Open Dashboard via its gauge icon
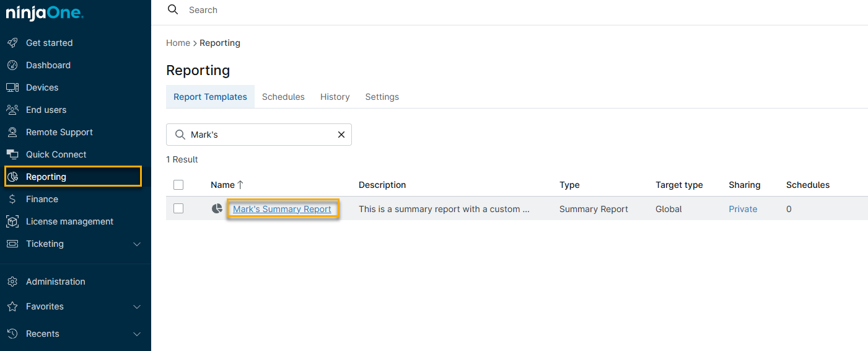This screenshot has width=868, height=351. 12,65
